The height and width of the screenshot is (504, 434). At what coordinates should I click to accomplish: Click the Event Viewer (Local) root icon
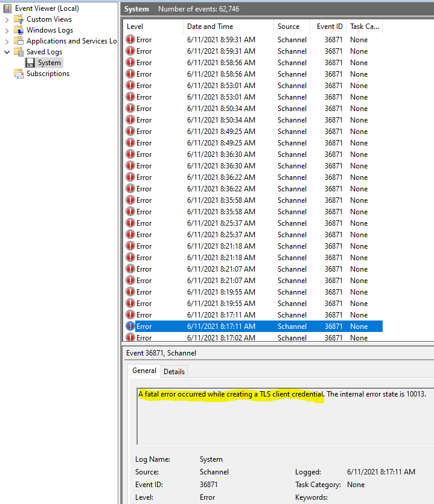point(7,8)
